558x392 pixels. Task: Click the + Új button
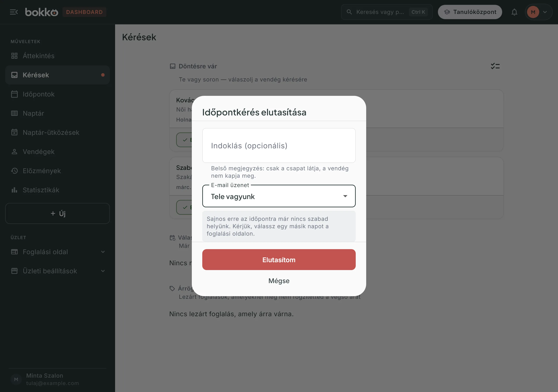(x=57, y=213)
